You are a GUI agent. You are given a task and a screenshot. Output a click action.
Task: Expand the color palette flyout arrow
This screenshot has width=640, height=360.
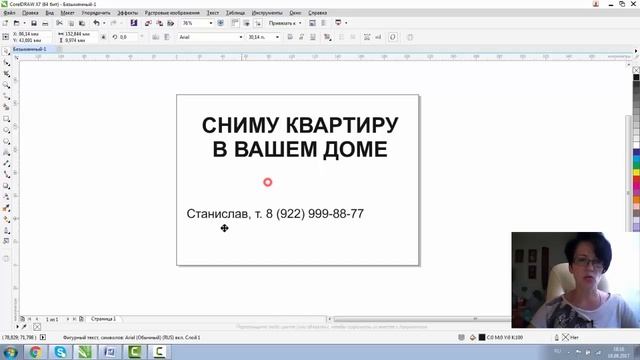(636, 51)
